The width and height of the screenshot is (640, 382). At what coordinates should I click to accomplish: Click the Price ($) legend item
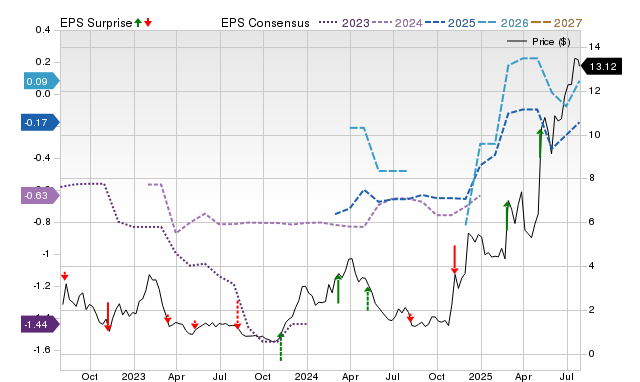[x=539, y=42]
